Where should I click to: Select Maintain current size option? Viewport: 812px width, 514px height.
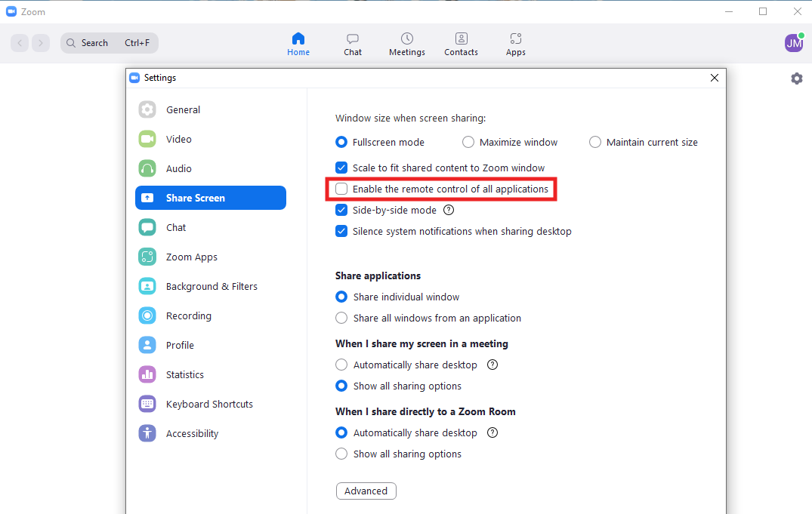[x=595, y=142]
